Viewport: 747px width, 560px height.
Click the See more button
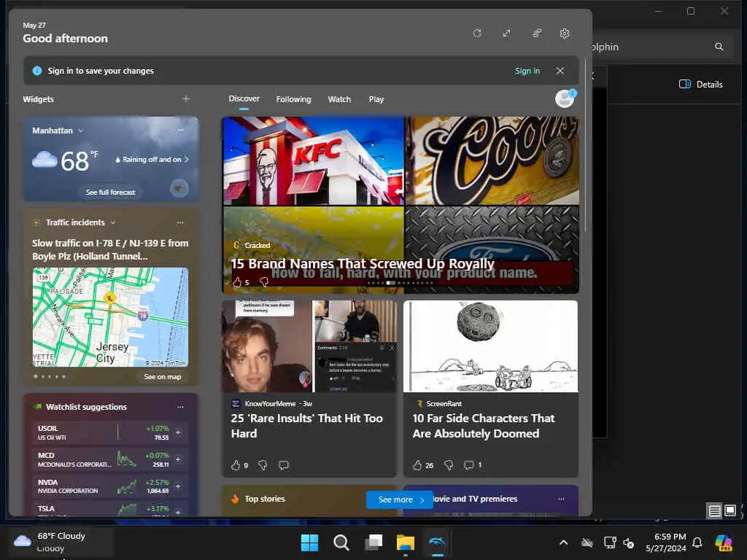click(399, 499)
